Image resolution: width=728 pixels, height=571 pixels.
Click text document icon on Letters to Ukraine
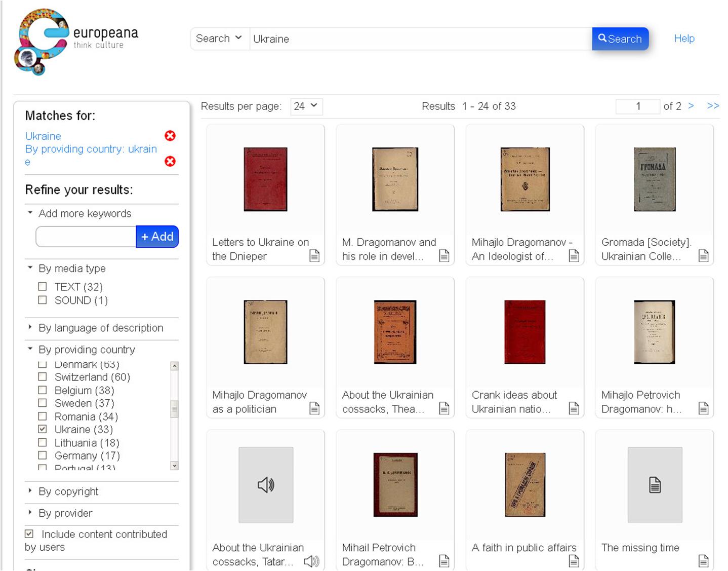(x=314, y=256)
